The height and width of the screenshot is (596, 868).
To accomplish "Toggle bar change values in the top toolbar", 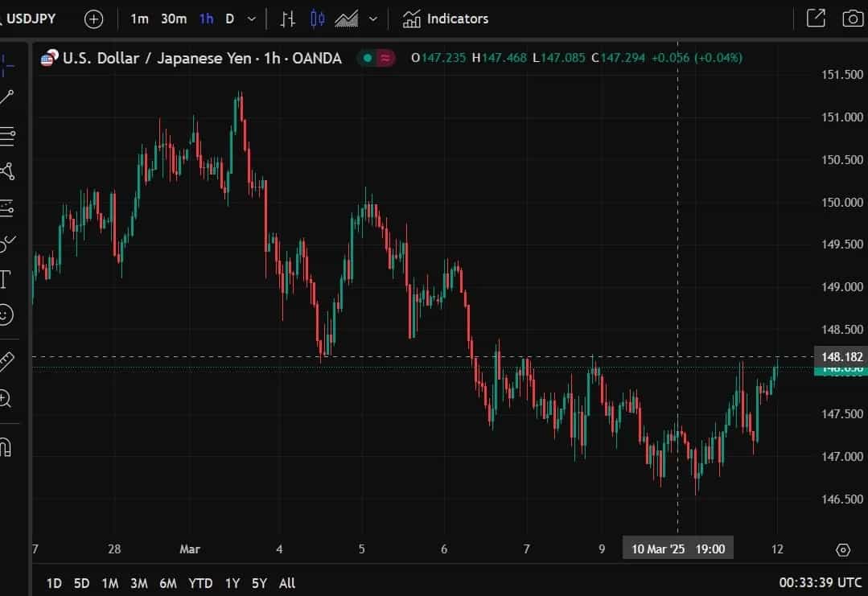I will pos(287,18).
